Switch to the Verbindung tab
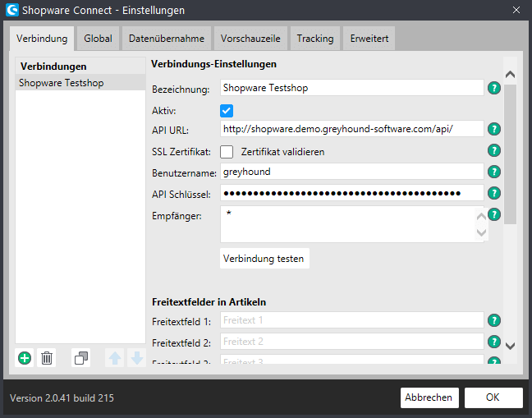The width and height of the screenshot is (532, 418). [x=42, y=39]
